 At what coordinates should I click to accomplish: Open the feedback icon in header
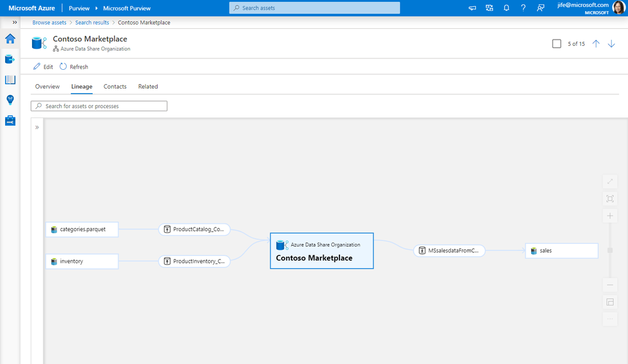click(541, 8)
